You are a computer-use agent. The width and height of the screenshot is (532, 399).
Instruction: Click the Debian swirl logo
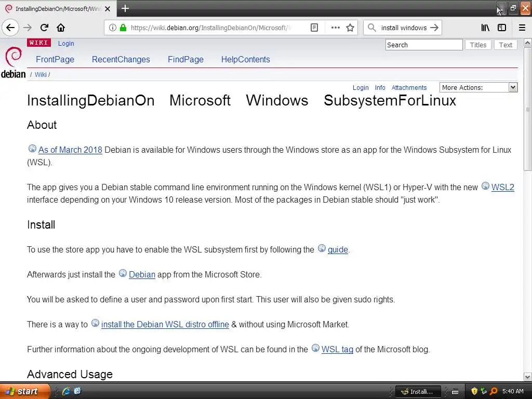point(13,57)
